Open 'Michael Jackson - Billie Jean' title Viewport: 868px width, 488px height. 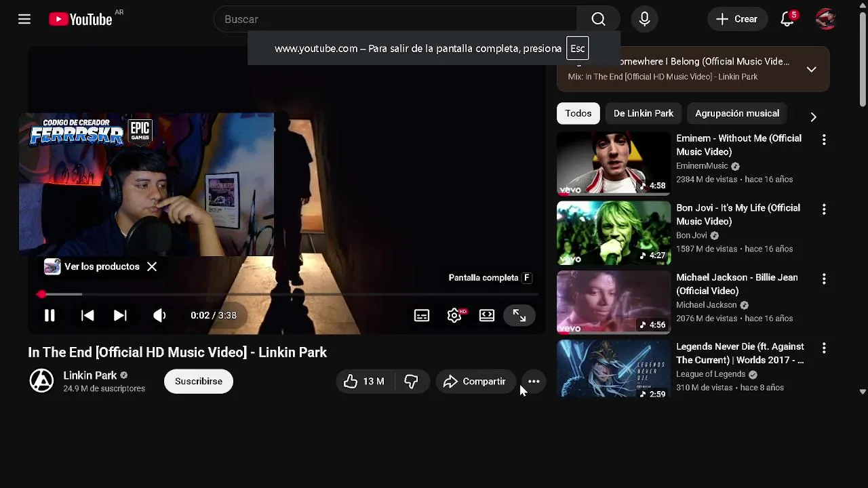(x=736, y=284)
